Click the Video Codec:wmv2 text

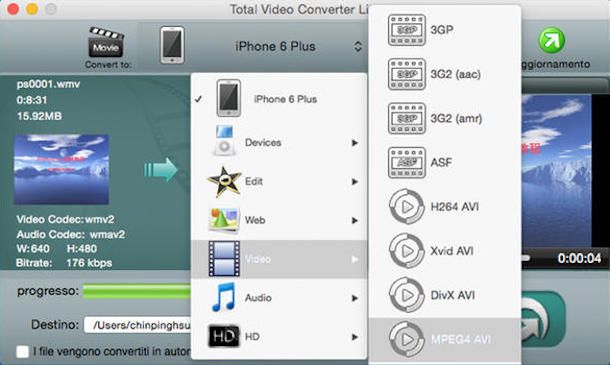[65, 219]
